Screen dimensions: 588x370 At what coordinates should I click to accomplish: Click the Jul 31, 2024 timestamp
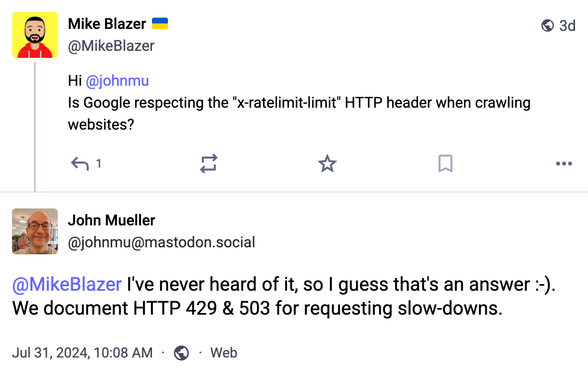click(82, 353)
